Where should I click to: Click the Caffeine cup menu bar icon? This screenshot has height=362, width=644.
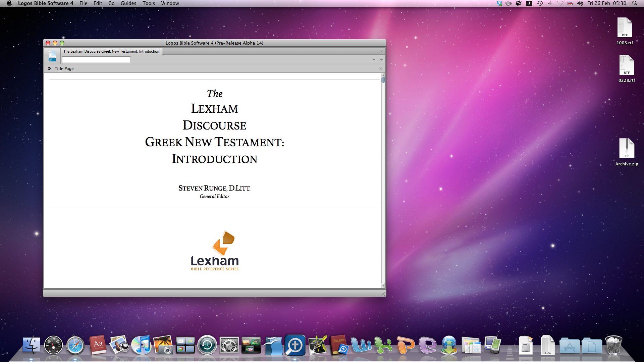click(508, 3)
